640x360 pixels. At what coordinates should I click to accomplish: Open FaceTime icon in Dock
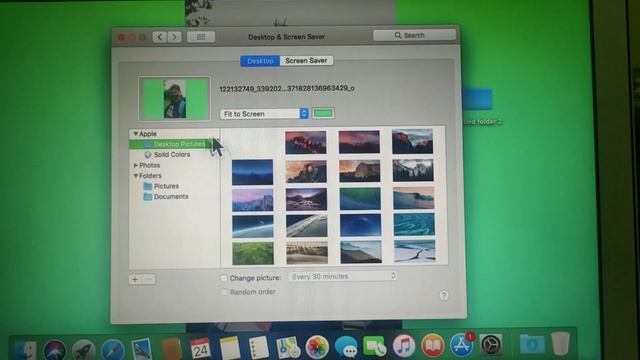pyautogui.click(x=375, y=347)
